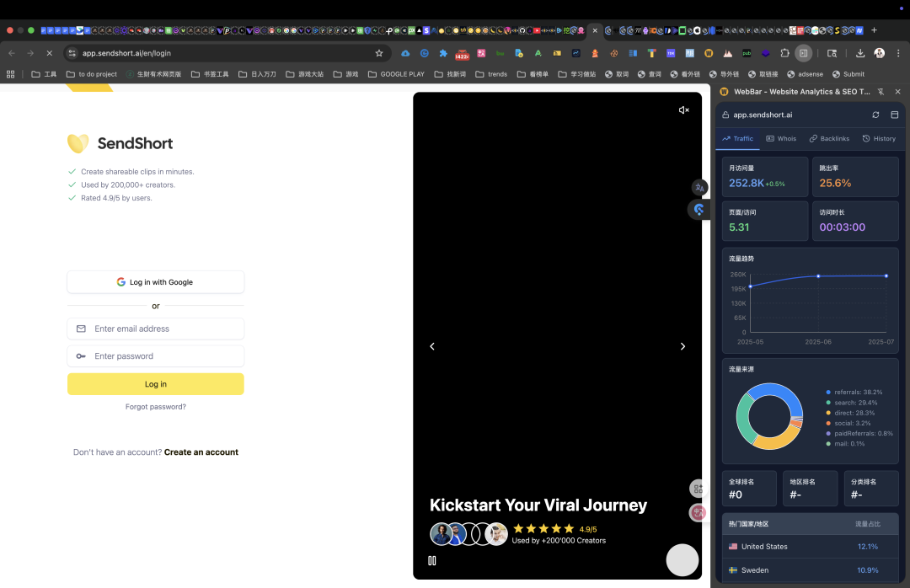This screenshot has height=588, width=910.
Task: Click the WebBar W extension icon in toolbar
Action: point(709,53)
